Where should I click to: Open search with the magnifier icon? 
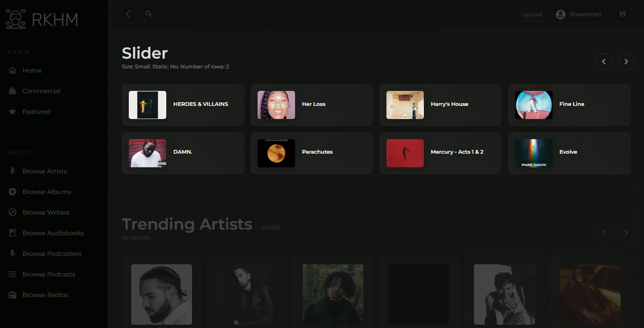[x=149, y=14]
